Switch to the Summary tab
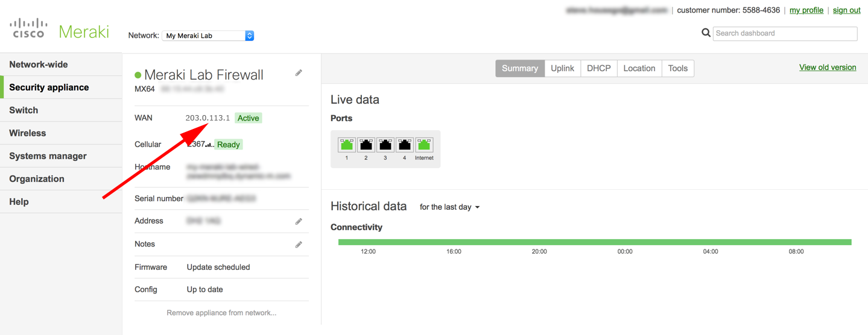This screenshot has height=335, width=868. pos(520,68)
